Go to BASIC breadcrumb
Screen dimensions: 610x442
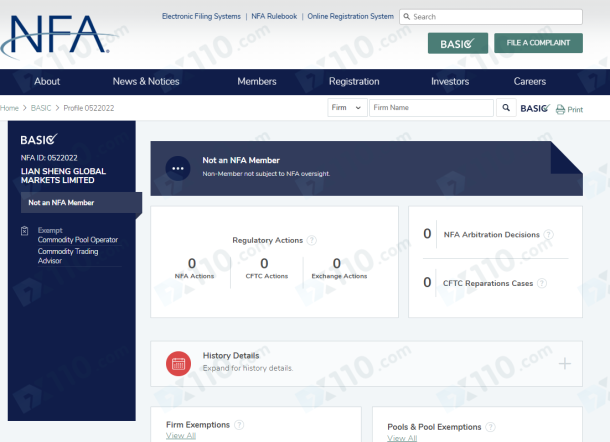coord(41,108)
